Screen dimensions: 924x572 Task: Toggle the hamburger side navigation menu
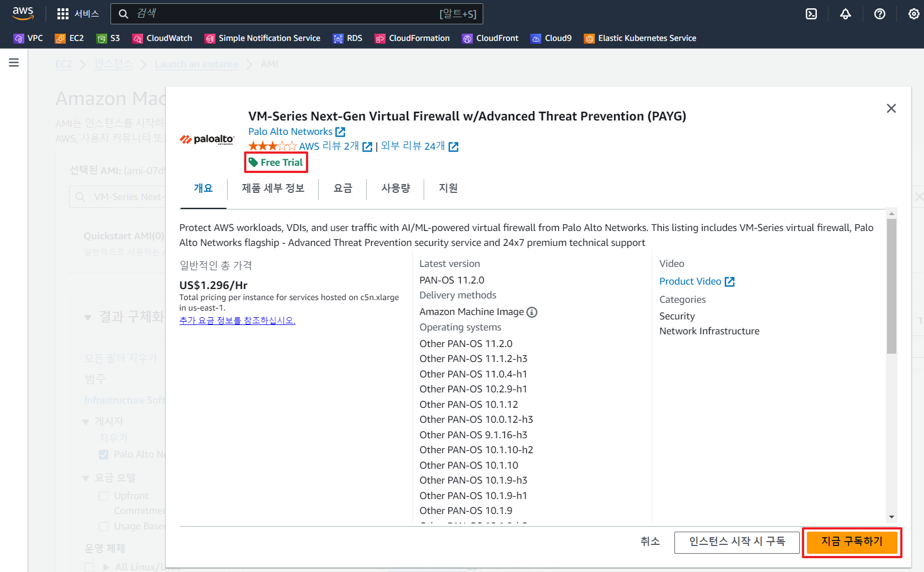[x=14, y=62]
